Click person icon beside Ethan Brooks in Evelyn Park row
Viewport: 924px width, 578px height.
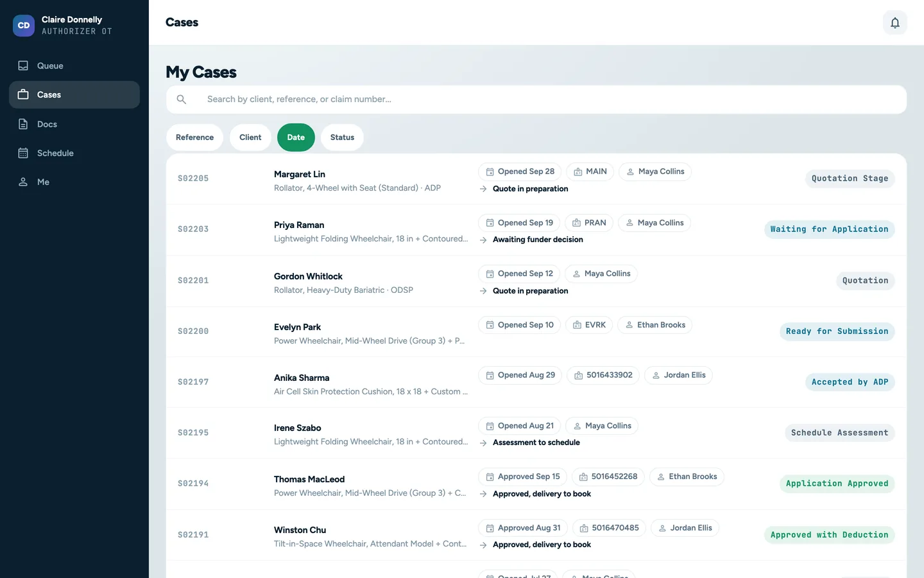click(x=629, y=325)
